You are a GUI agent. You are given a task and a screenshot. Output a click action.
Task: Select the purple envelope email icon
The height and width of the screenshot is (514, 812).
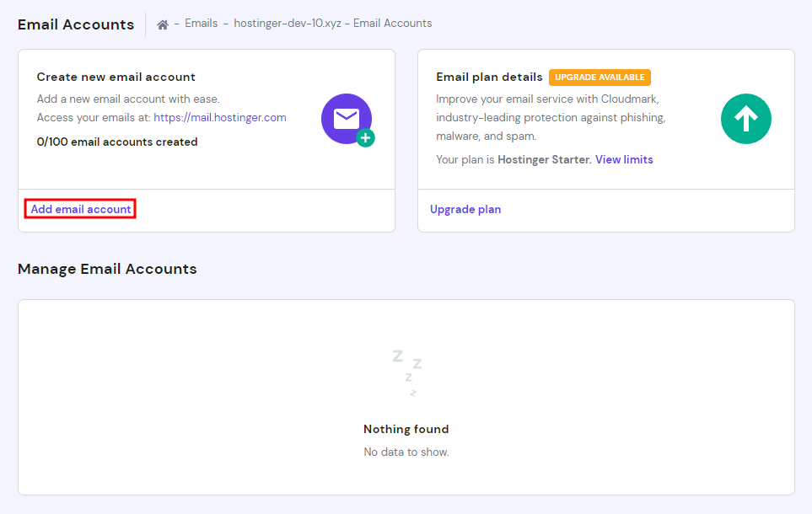[x=346, y=119]
